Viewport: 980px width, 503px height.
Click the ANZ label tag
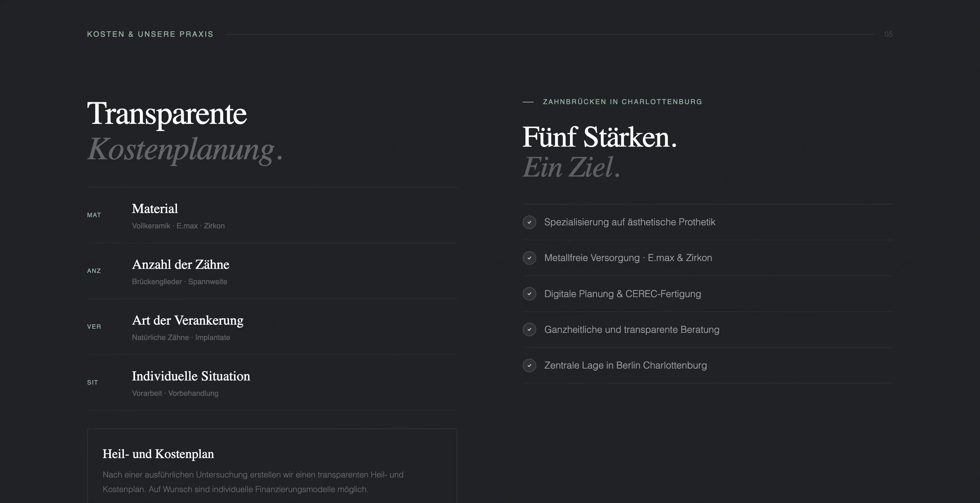point(94,271)
